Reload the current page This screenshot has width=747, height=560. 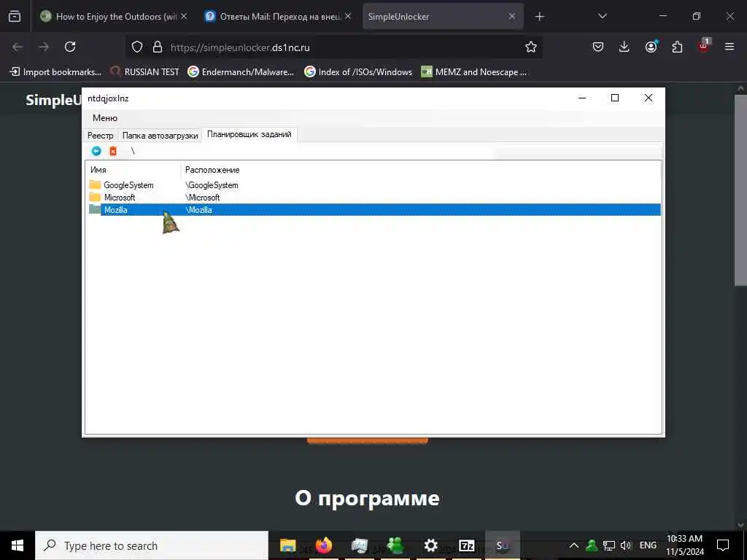70,47
